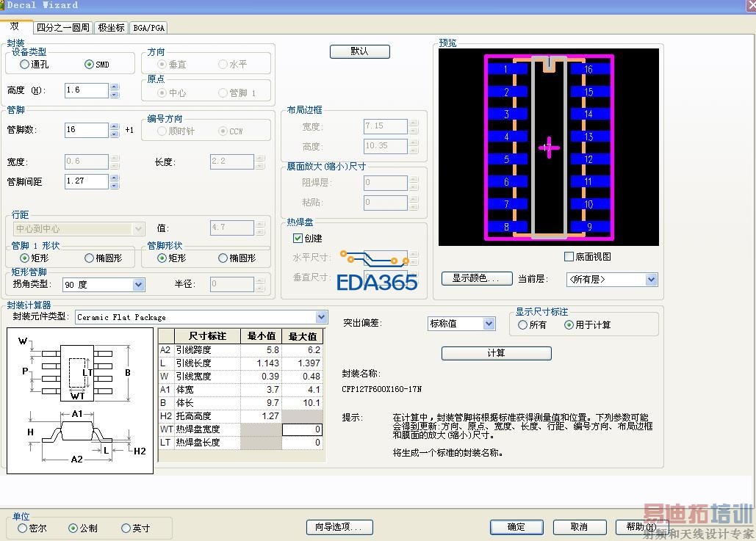Click pad 1 in the preview

click(507, 70)
